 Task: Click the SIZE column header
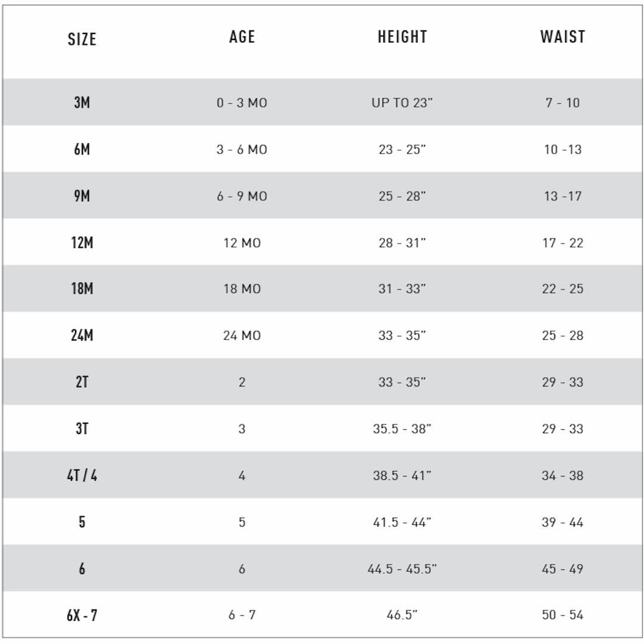82,39
